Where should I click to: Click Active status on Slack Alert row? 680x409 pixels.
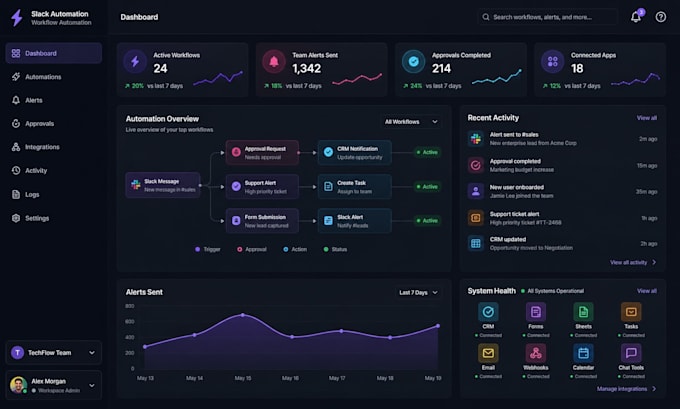pos(427,221)
